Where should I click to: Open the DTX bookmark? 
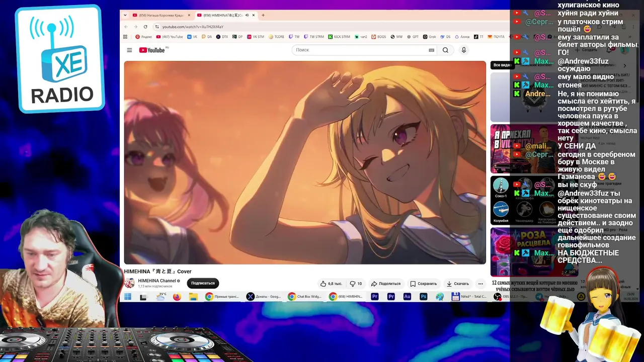222,37
